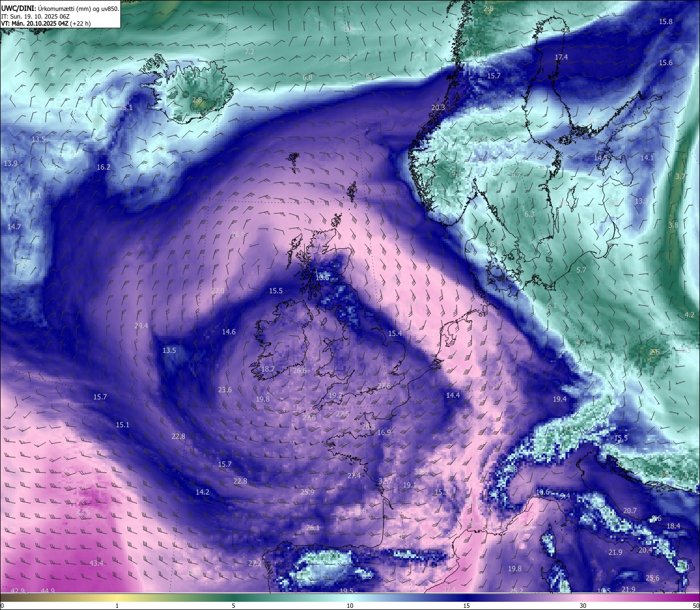Click the 14.1 value over the Baltic
This screenshot has width=700, height=610.
click(x=647, y=158)
